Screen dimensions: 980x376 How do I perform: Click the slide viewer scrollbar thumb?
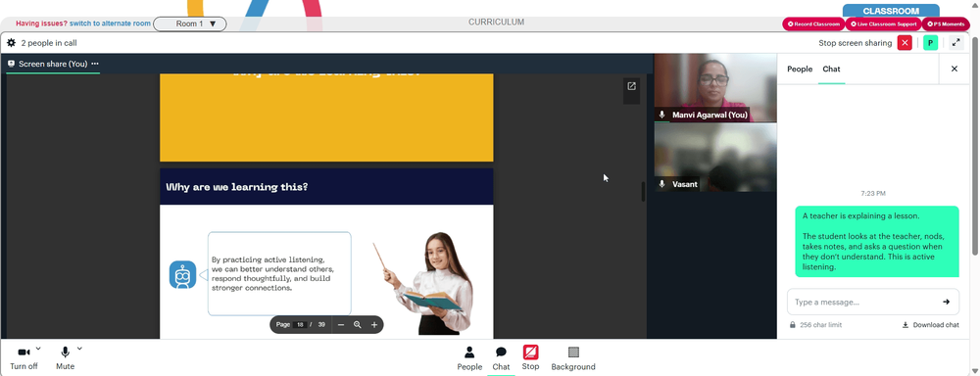pos(643,191)
